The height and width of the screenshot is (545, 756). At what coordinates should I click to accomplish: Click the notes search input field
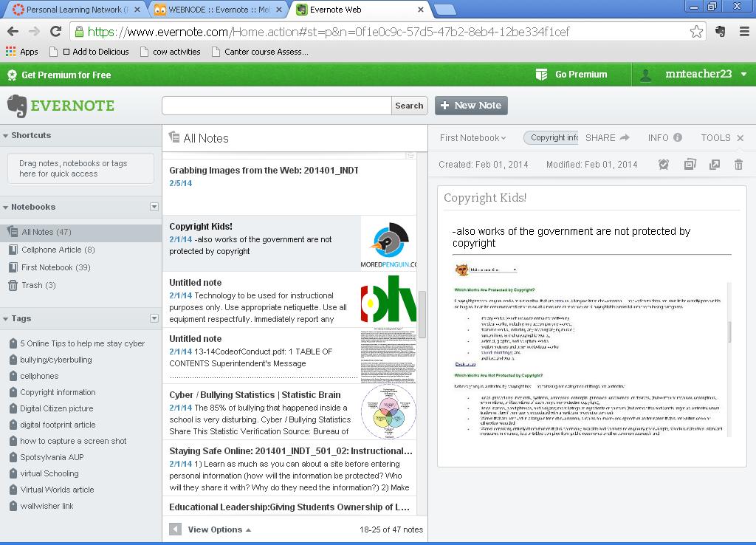[x=277, y=106]
